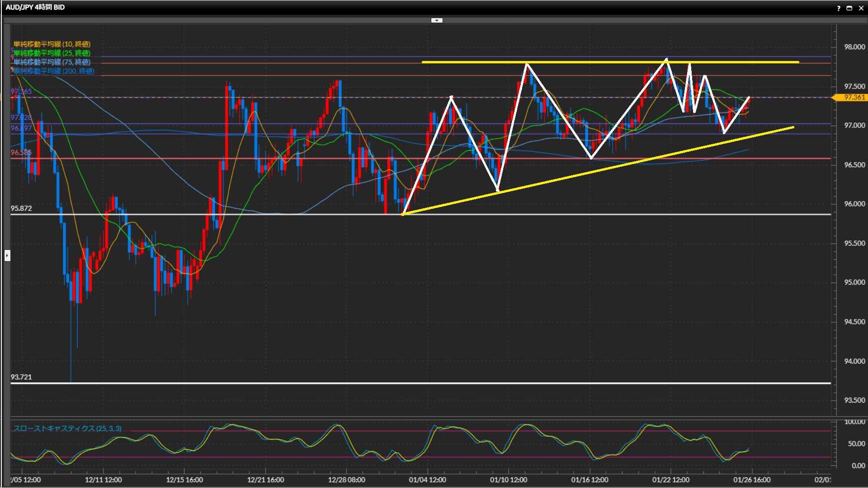Select the 単純移動平均線 (25, 終値) indicator label

point(52,53)
